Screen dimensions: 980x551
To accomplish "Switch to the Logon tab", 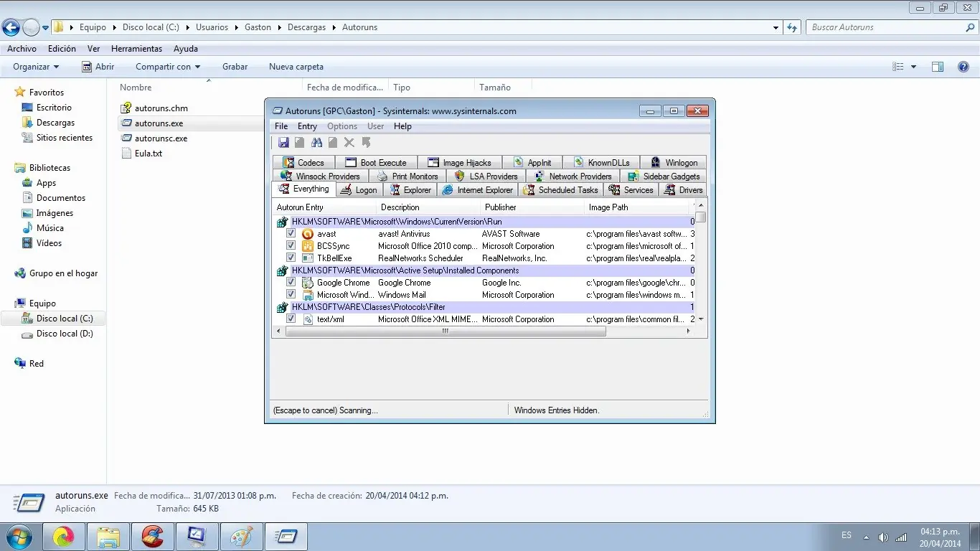I will pyautogui.click(x=359, y=190).
